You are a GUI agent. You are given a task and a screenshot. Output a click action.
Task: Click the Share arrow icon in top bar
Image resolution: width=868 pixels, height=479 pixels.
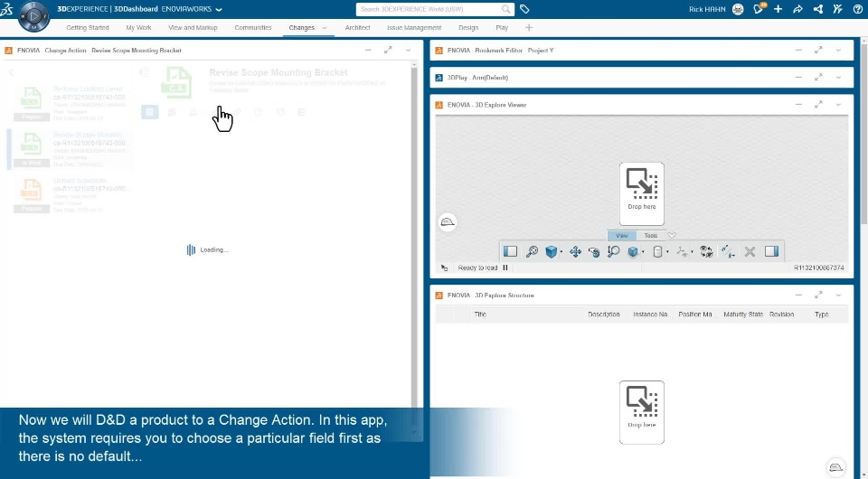point(797,9)
